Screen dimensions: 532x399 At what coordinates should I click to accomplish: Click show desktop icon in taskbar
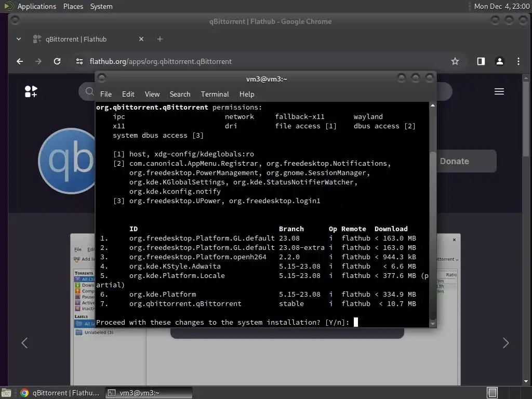coord(6,393)
